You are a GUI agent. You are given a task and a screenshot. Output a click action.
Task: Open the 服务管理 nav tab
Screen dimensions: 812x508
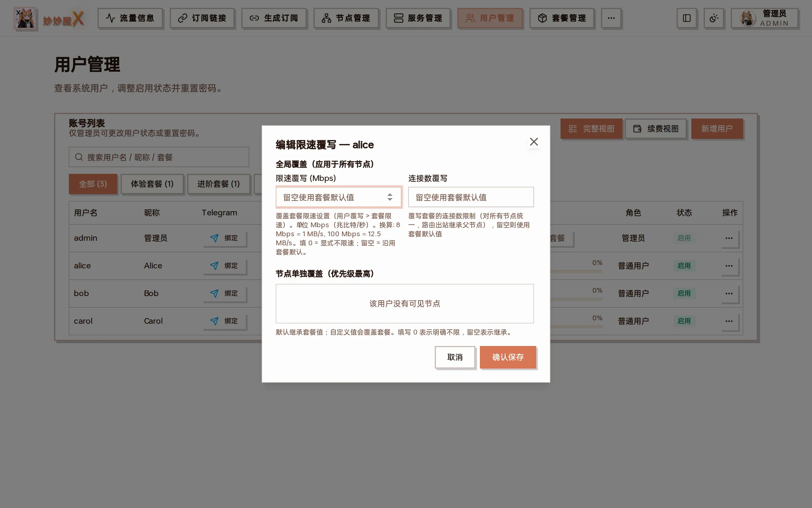(418, 18)
